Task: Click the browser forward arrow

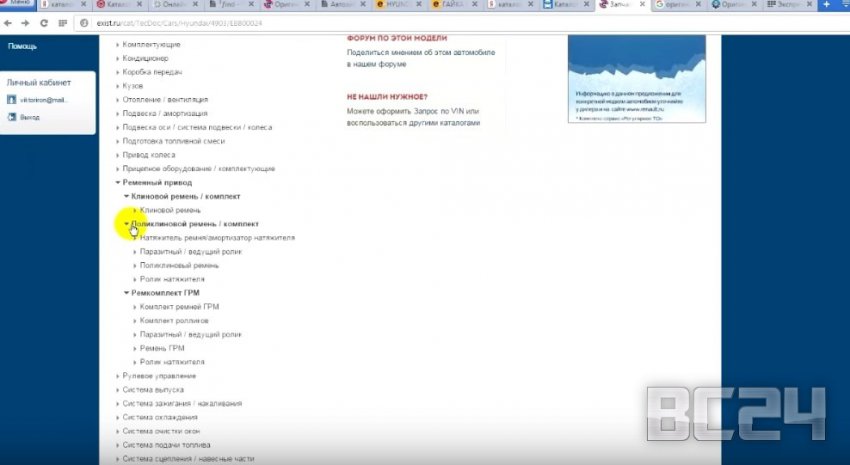Action: 25,22
